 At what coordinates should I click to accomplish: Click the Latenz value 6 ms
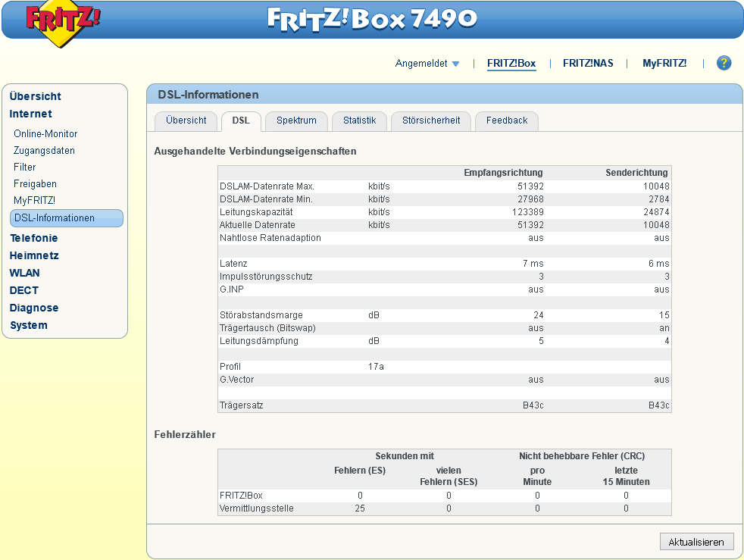[x=658, y=264]
